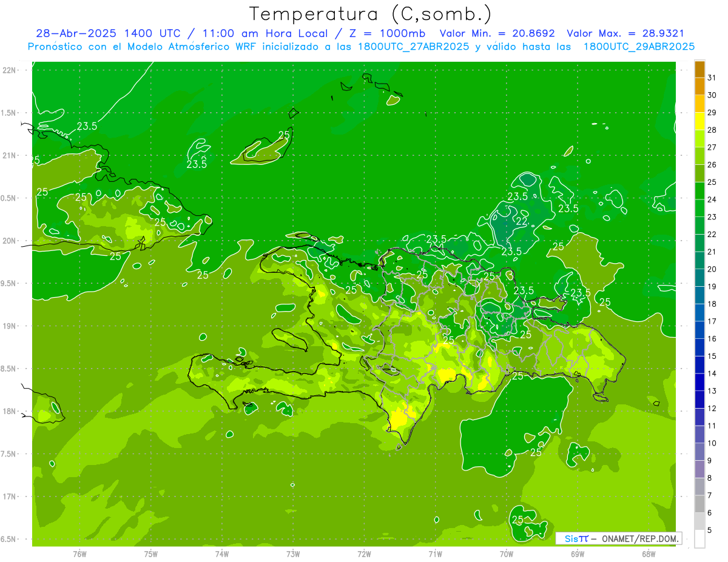Click the legend value "26"
This screenshot has height=562, width=728.
click(712, 165)
